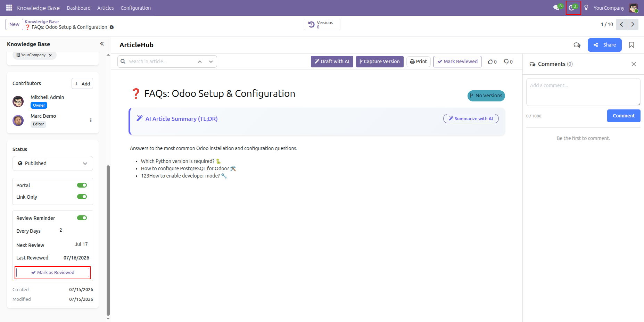Click Draft with AI
Image resolution: width=644 pixels, height=322 pixels.
point(332,61)
